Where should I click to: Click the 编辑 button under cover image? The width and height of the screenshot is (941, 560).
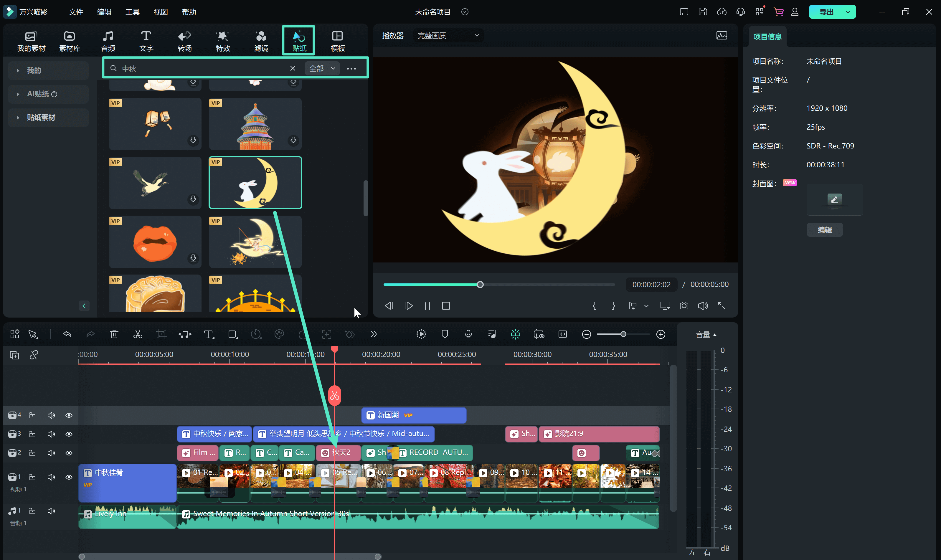point(824,230)
